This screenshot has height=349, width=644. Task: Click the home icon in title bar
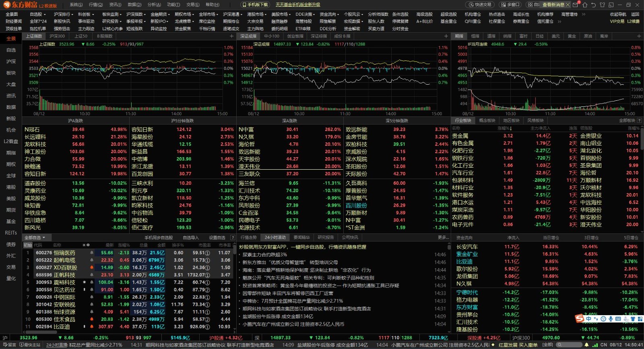585,5
